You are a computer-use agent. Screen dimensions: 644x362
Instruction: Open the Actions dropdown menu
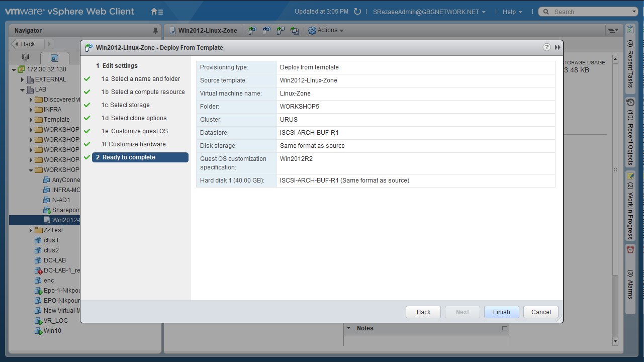point(326,31)
